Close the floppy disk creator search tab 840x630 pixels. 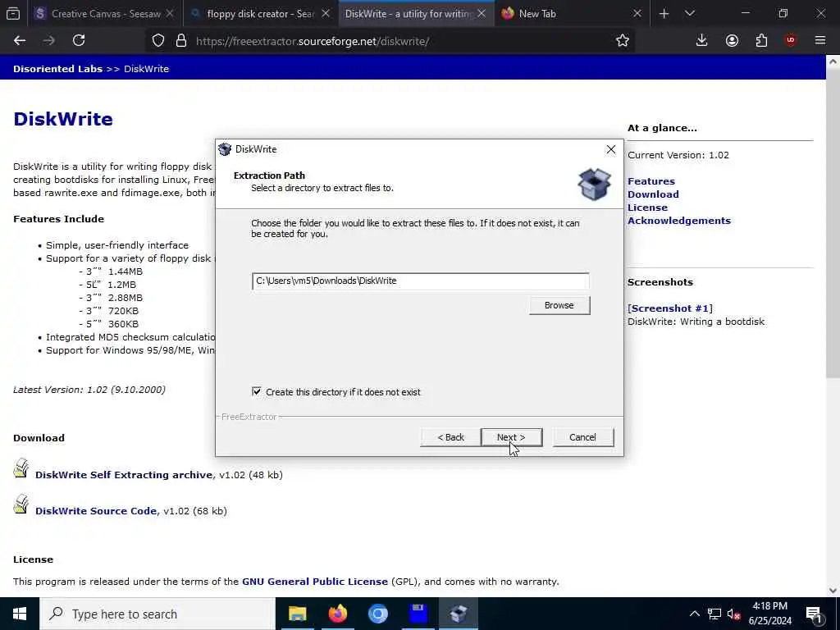[325, 14]
